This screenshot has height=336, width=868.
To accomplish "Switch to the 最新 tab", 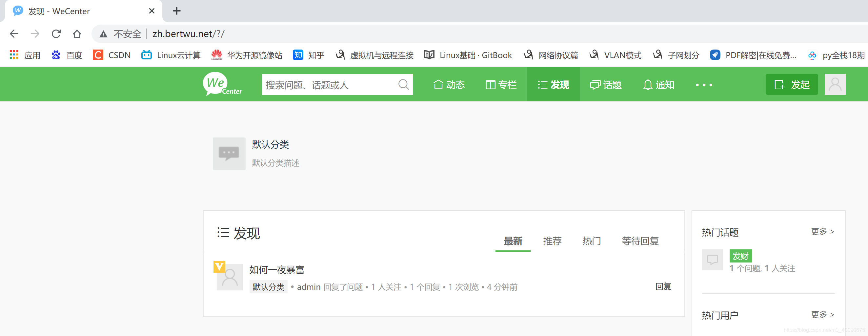I will [513, 241].
